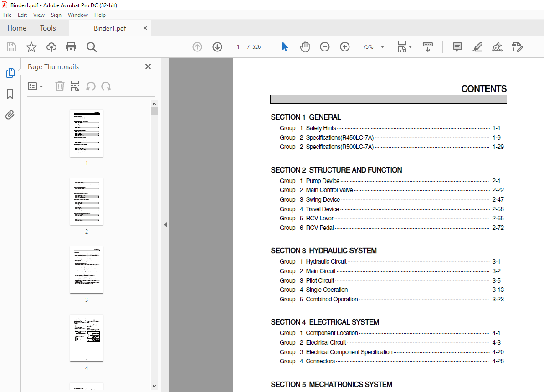This screenshot has height=392, width=544.
Task: Show the Page Thumbnails sidebar icon
Action: (10, 73)
